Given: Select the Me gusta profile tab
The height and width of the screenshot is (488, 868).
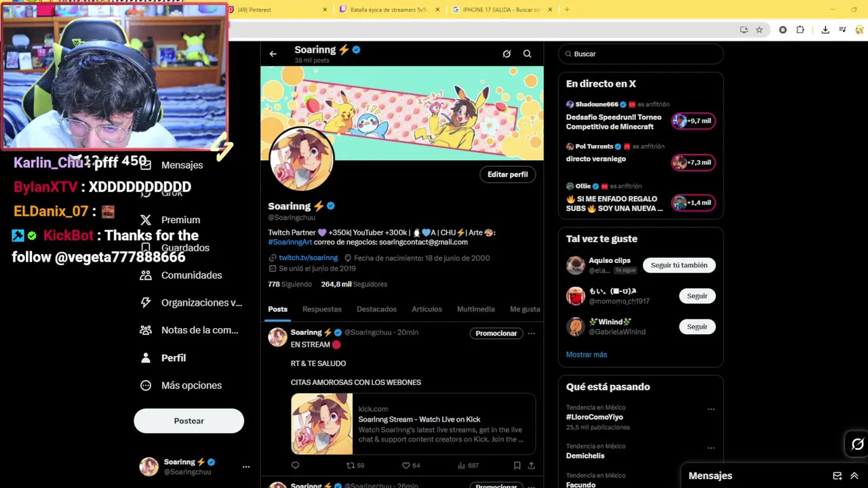Looking at the screenshot, I should click(525, 310).
